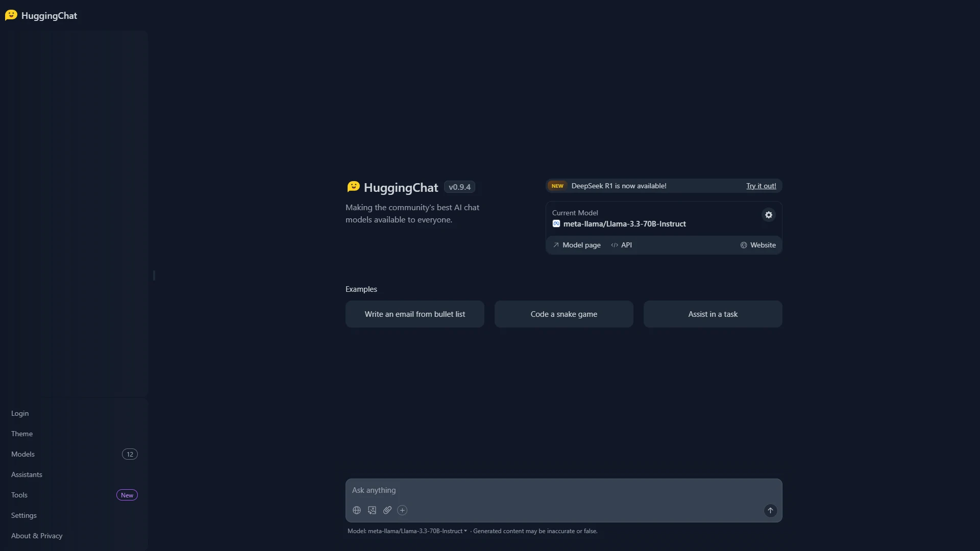This screenshot has width=980, height=551.
Task: Open model settings with the gear icon
Action: coord(769,215)
